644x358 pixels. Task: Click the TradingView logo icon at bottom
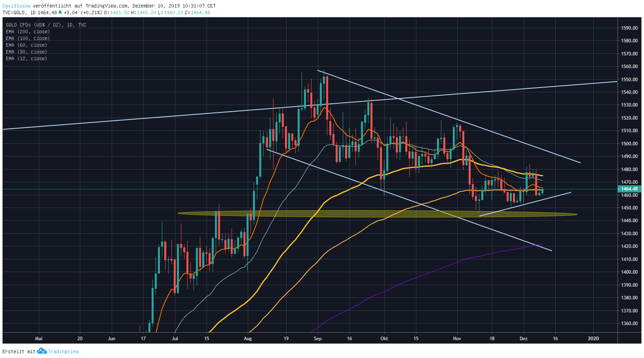tap(42, 351)
